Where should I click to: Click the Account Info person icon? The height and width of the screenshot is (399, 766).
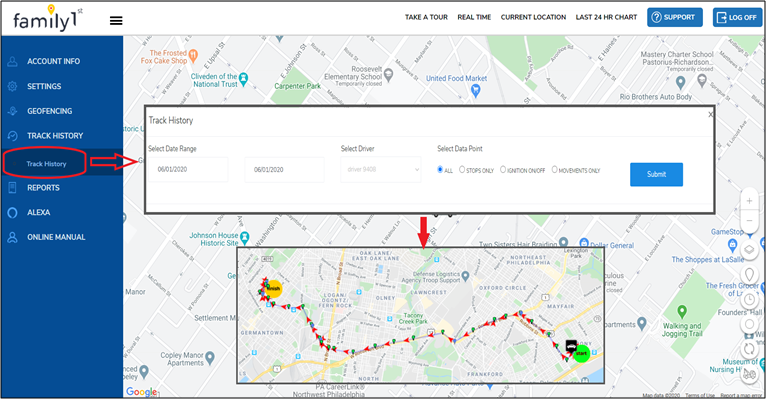13,62
